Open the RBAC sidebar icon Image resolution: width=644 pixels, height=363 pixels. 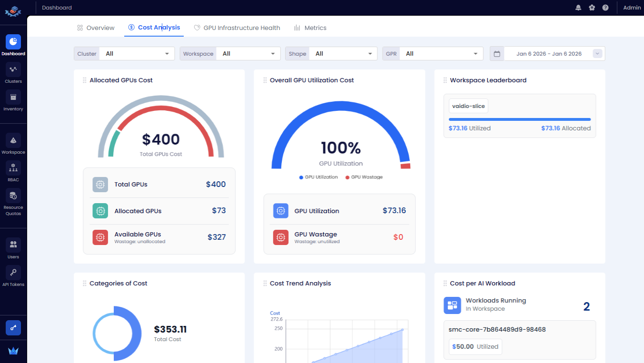[13, 168]
